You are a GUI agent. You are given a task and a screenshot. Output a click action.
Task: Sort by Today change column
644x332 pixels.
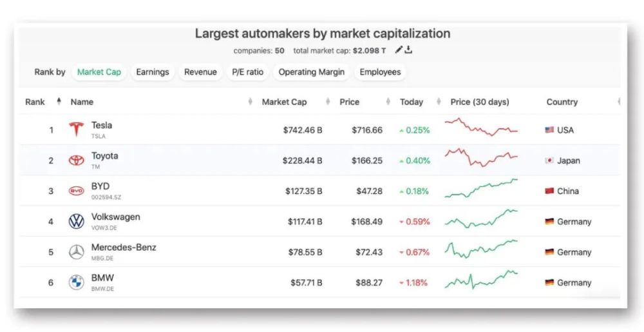(412, 102)
